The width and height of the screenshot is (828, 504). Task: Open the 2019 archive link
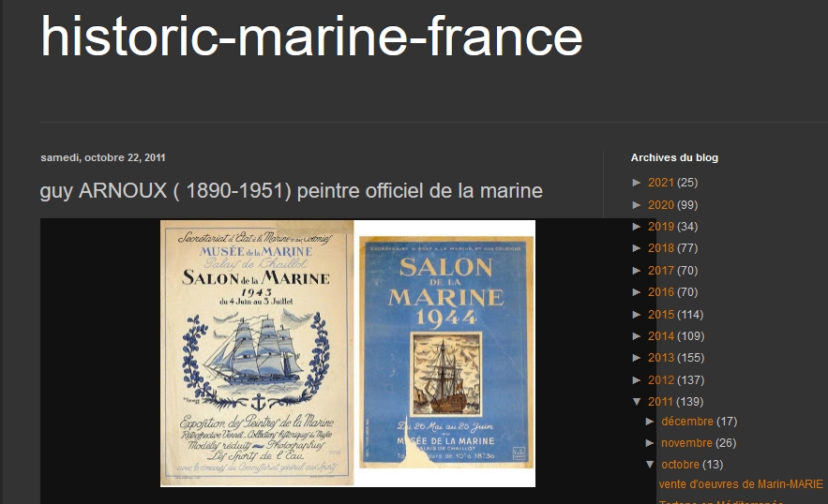[660, 227]
